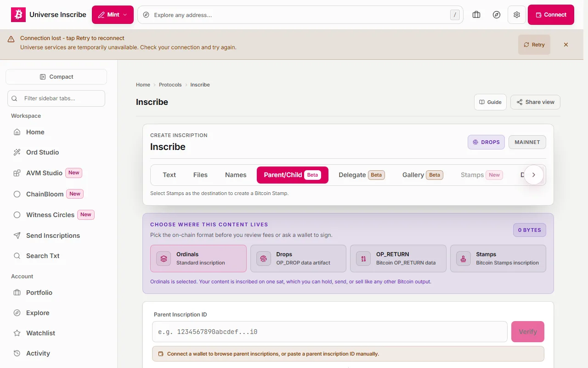588x368 pixels.
Task: Click the wallet icon in connect notice
Action: 161,354
